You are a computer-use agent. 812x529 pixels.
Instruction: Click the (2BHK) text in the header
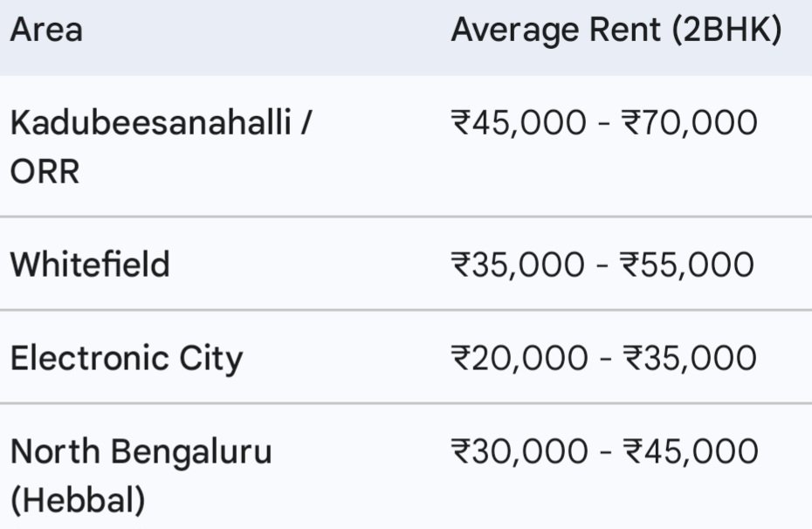[x=726, y=31]
